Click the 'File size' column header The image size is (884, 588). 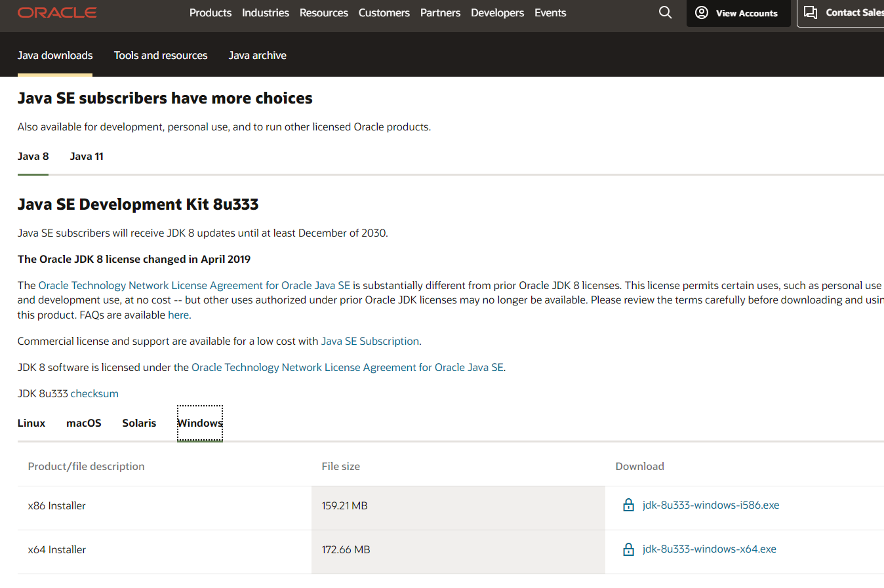(341, 466)
